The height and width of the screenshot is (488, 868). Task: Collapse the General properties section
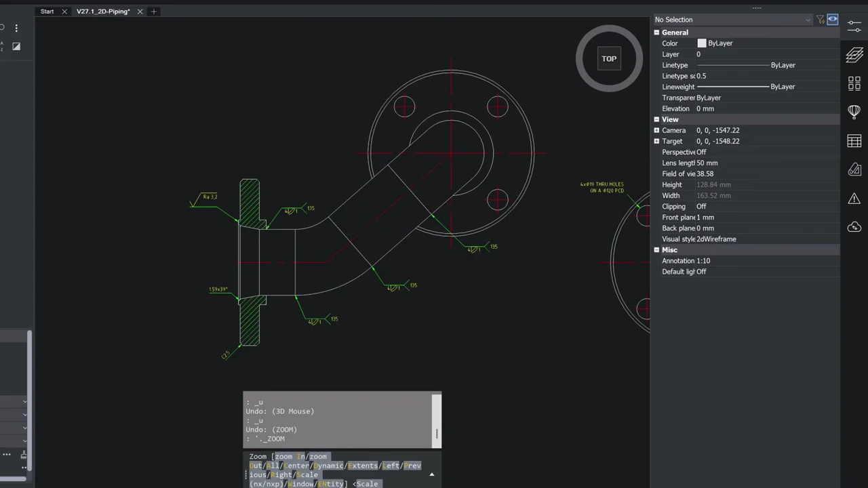[656, 33]
